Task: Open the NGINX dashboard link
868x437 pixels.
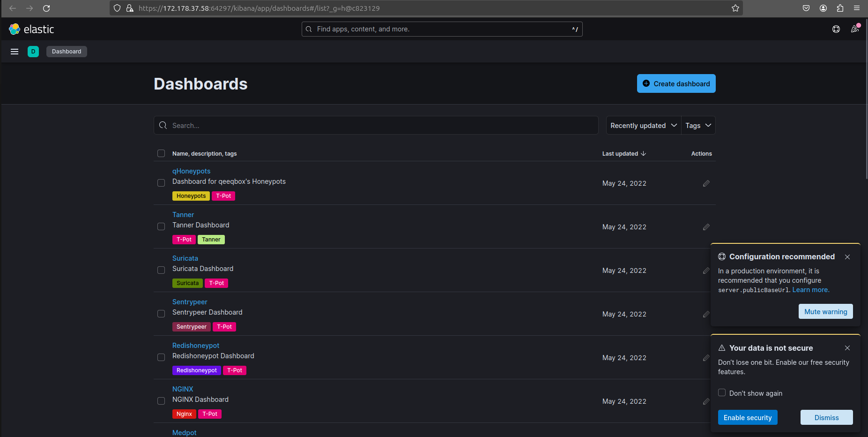Action: click(183, 389)
